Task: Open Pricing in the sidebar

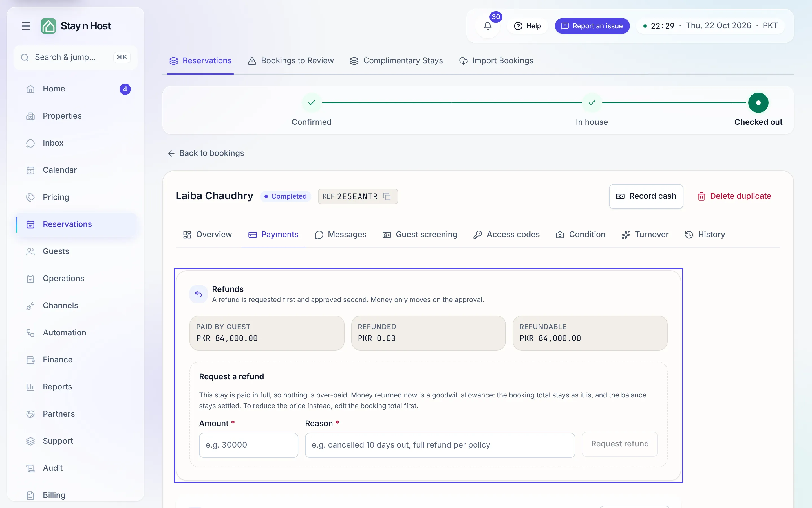Action: tap(76, 197)
